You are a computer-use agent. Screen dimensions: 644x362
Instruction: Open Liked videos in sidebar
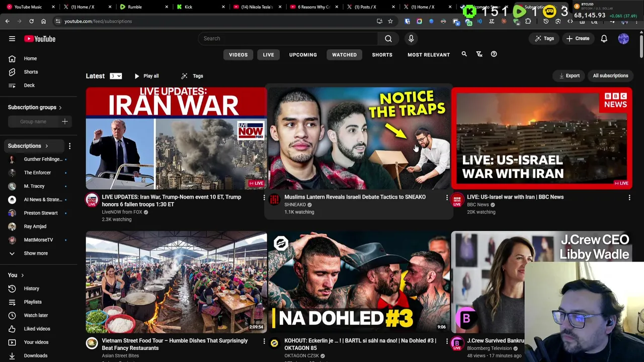pos(37,329)
